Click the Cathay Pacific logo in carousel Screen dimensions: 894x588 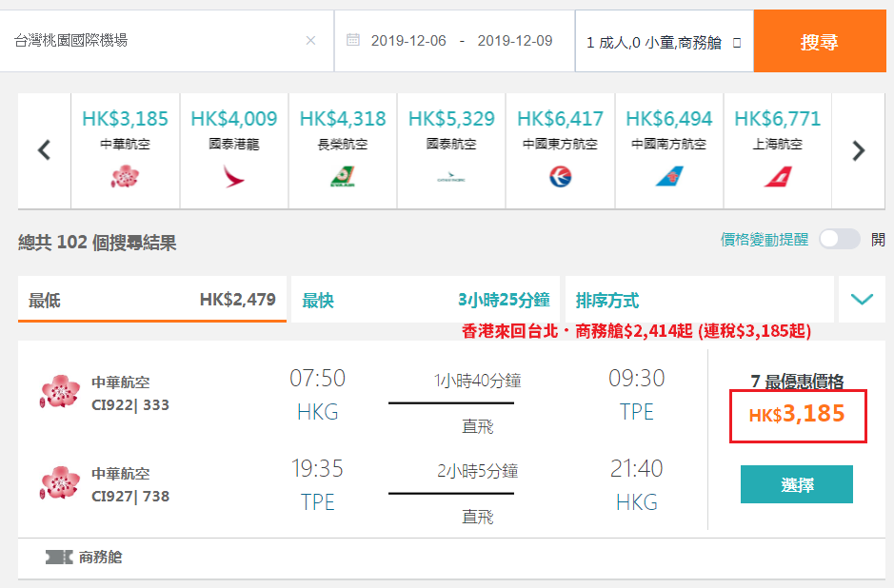tap(451, 177)
